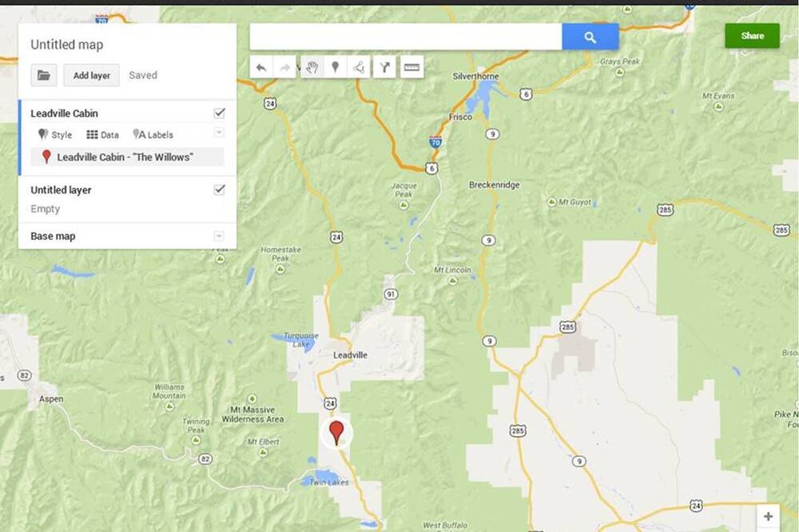
Task: Uncheck the Leadville Cabin layer checkbox
Action: [219, 113]
